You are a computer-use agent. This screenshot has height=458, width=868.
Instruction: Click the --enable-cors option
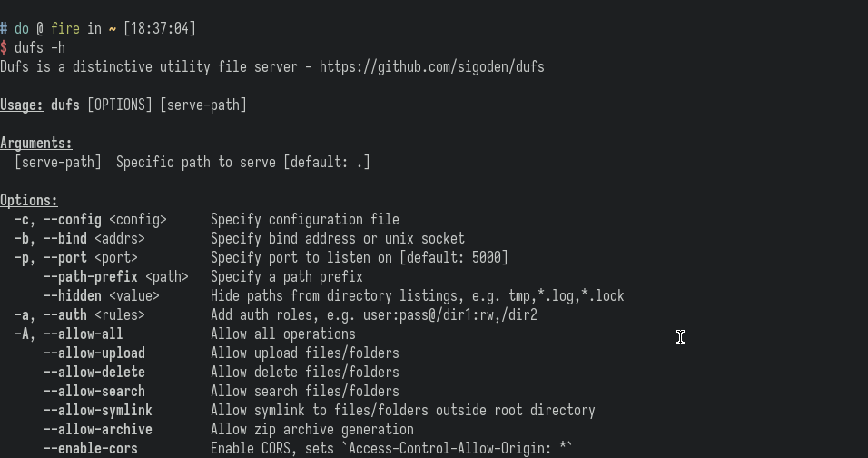(x=91, y=449)
